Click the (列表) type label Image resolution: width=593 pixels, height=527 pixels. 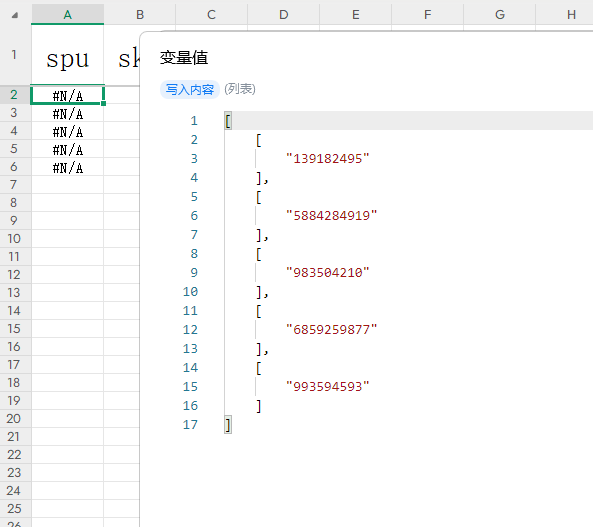[x=240, y=89]
